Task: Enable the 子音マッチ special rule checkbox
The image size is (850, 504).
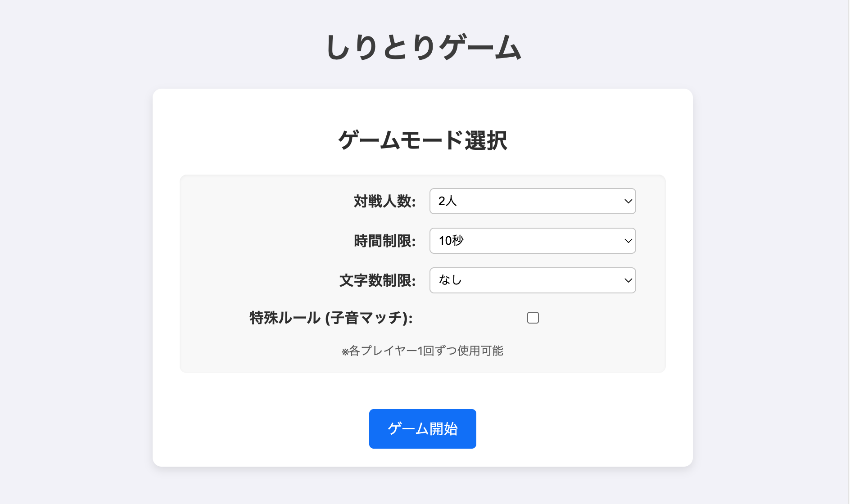Action: coord(533,318)
